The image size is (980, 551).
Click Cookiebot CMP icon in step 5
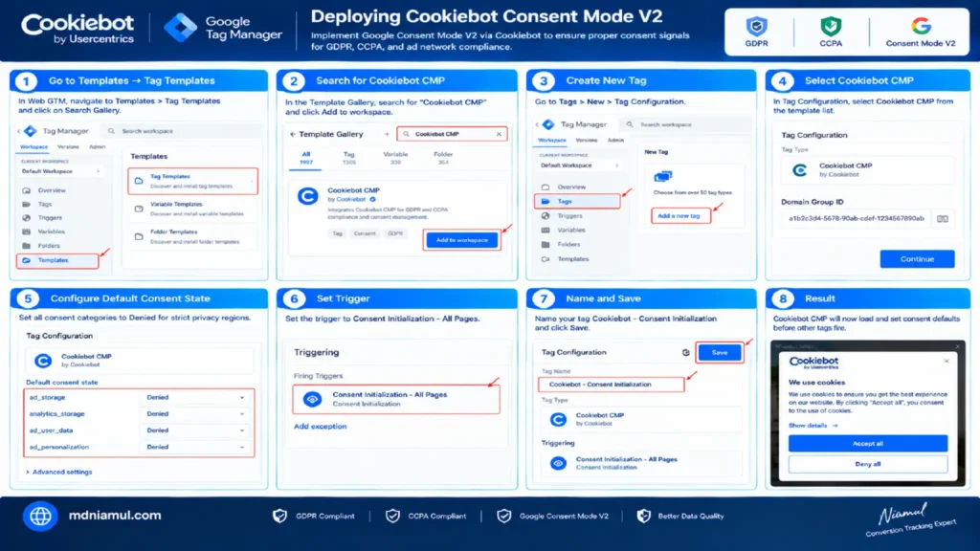tap(42, 361)
